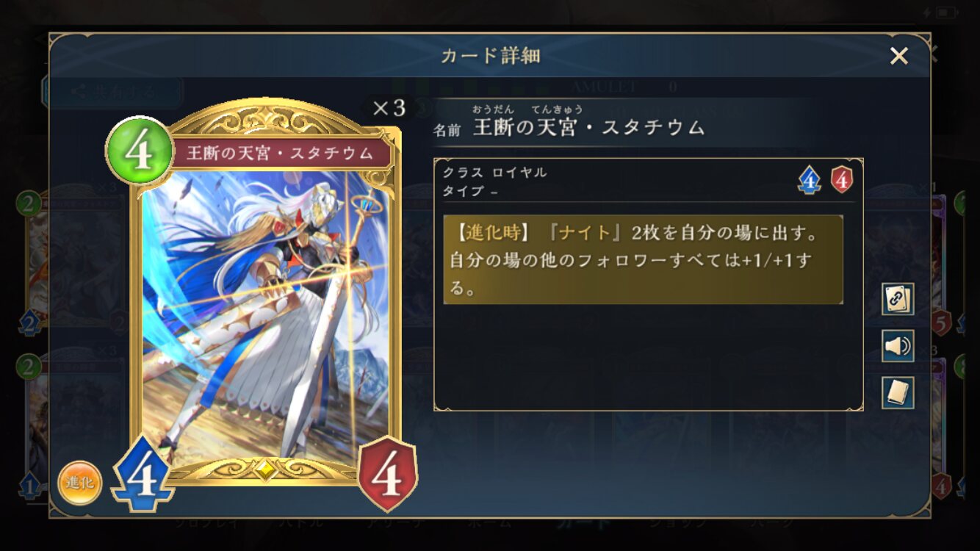Click the スタチウム card artwork

pos(265,316)
